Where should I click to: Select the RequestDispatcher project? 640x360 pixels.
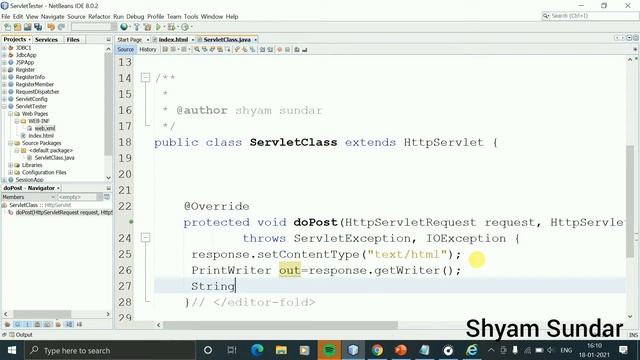point(37,92)
